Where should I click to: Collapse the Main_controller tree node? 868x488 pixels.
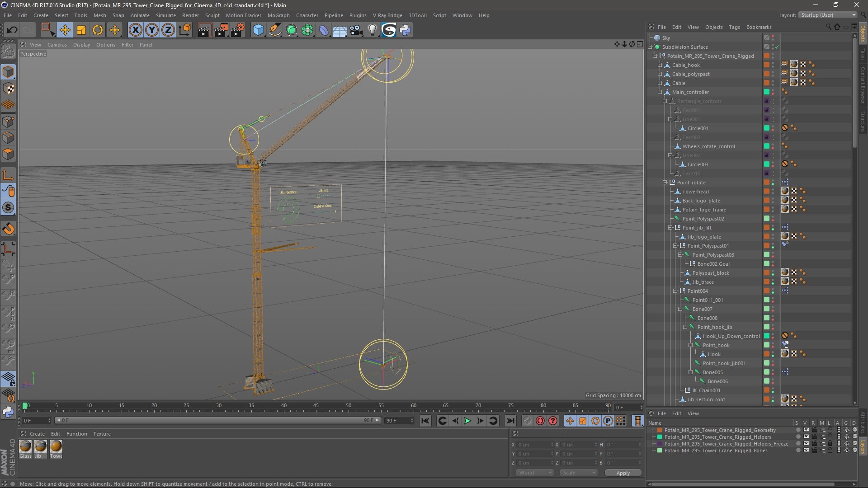pyautogui.click(x=660, y=92)
